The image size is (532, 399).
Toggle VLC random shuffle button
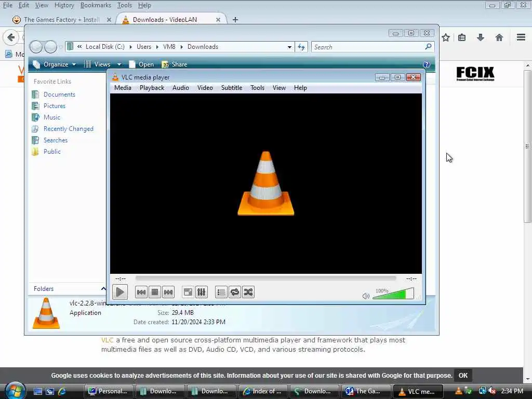(x=248, y=292)
